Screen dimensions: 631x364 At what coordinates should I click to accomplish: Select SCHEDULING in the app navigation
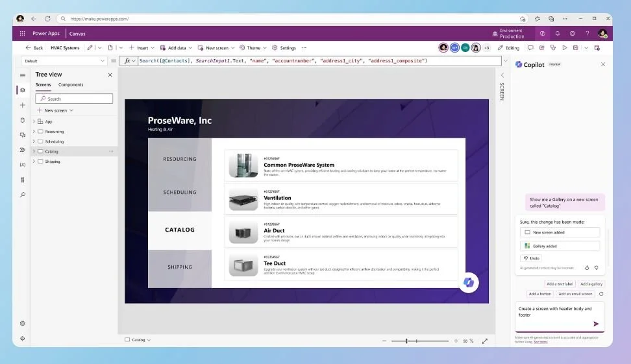179,192
